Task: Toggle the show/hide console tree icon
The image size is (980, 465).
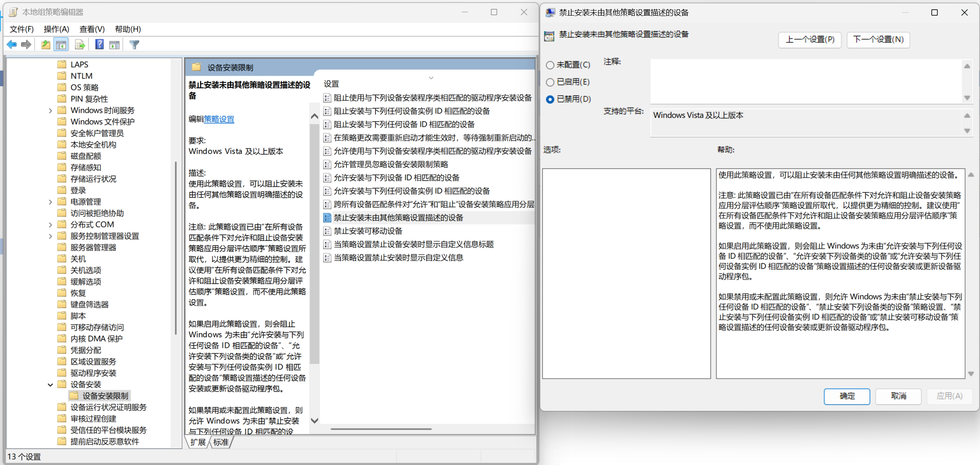Action: pyautogui.click(x=61, y=44)
